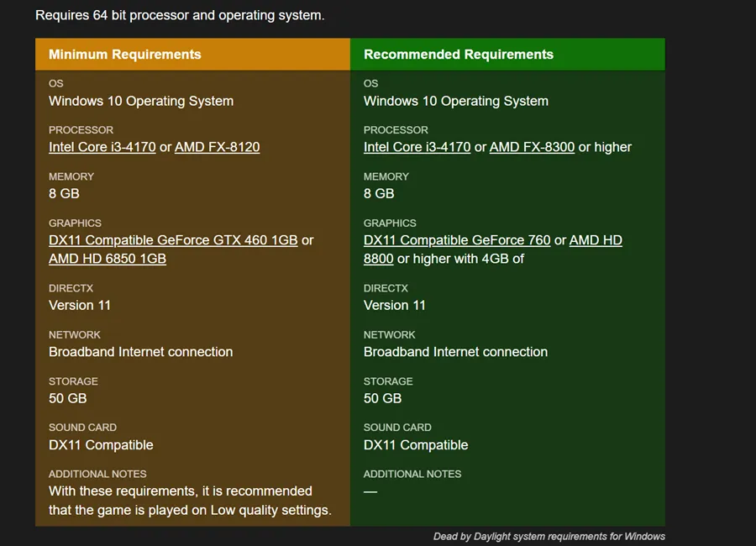Follow the AMD HD 6850 1GB link
Screen dimensions: 756x546
point(107,259)
